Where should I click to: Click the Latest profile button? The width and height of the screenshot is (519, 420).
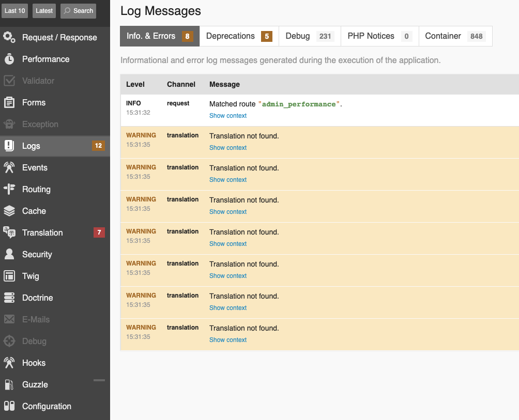click(x=44, y=11)
